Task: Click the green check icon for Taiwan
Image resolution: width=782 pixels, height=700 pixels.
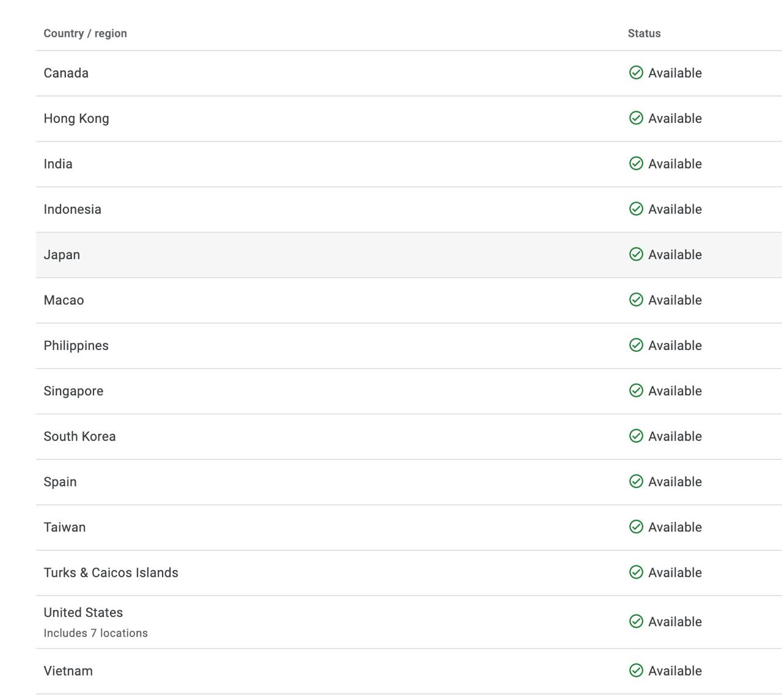Action: (x=636, y=527)
